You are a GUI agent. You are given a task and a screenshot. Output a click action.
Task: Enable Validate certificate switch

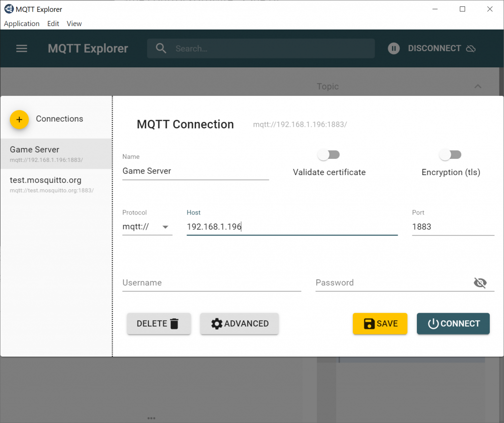329,155
